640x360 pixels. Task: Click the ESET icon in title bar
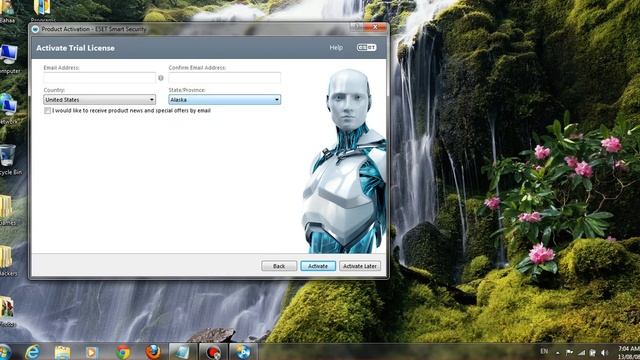click(x=35, y=29)
